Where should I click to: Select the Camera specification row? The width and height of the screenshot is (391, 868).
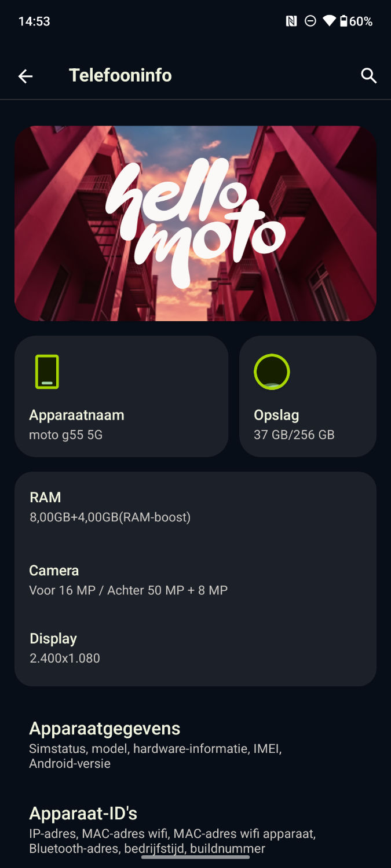click(x=195, y=580)
